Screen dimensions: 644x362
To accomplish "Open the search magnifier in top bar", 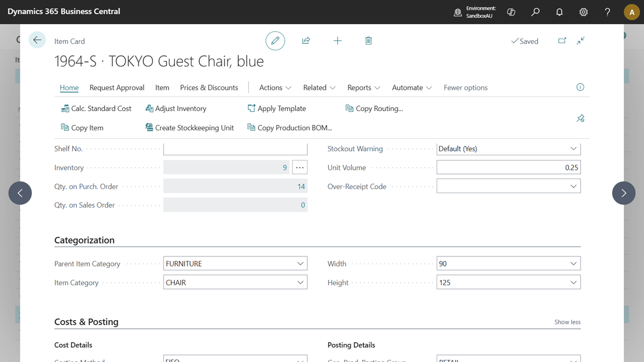I will tap(535, 12).
